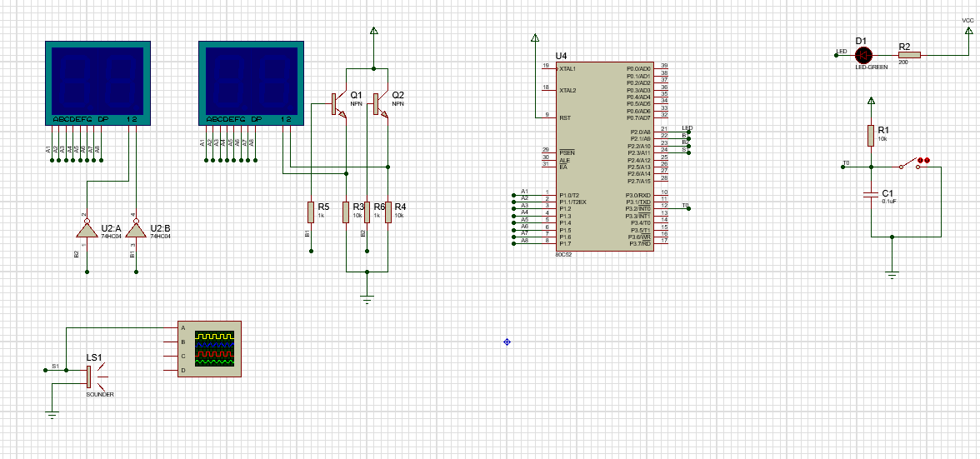This screenshot has width=980, height=459.
Task: Click the U4 reference label
Action: click(561, 56)
